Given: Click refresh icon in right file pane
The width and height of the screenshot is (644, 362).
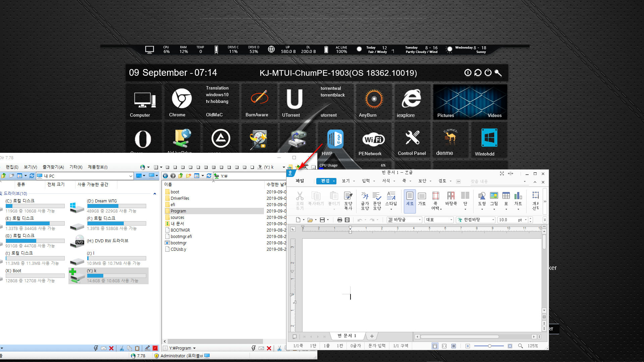Looking at the screenshot, I should point(209,176).
